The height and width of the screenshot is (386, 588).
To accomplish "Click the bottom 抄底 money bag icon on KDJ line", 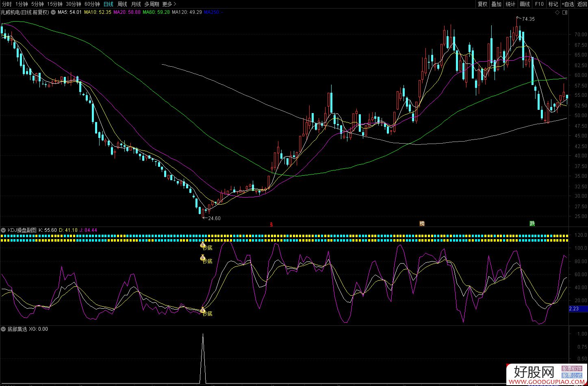I will pos(203,310).
